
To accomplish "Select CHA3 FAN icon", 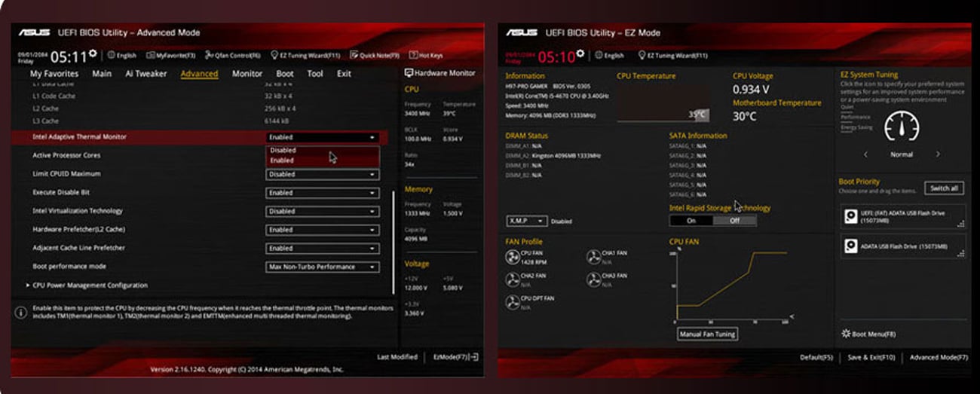I will tap(594, 280).
